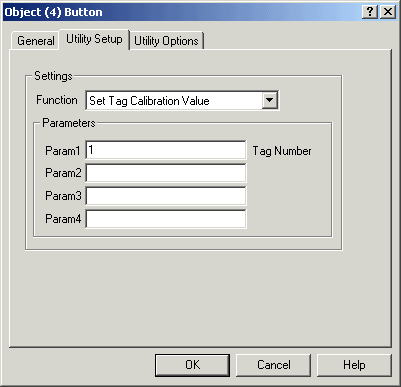The height and width of the screenshot is (387, 401).
Task: Click the Cancel button
Action: [274, 365]
